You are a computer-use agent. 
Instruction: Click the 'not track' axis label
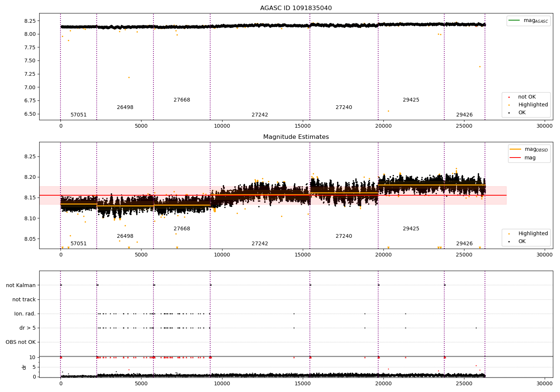(x=24, y=300)
